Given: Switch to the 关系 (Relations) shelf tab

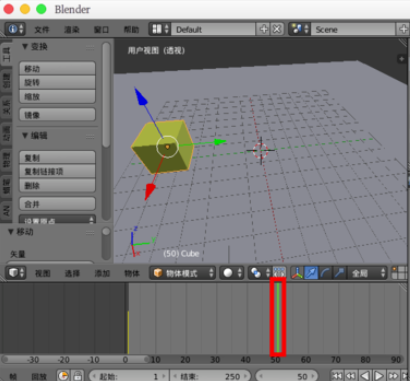Looking at the screenshot, I should pyautogui.click(x=6, y=106).
